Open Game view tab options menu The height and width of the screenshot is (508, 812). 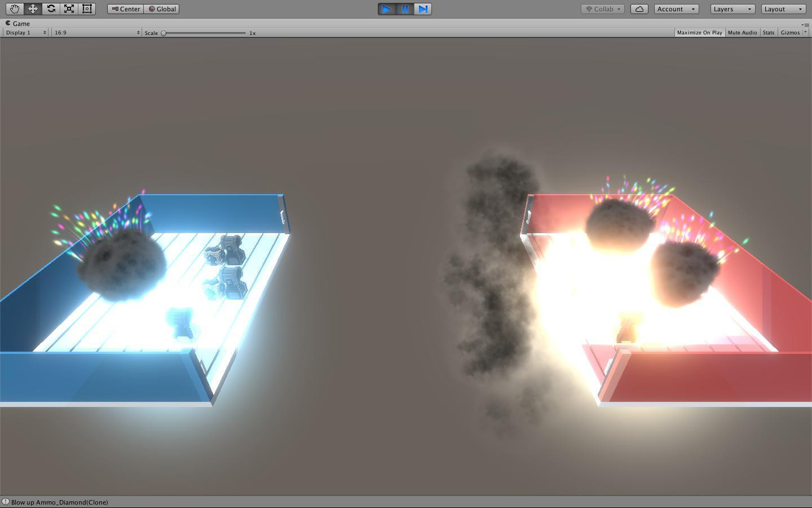pos(805,24)
